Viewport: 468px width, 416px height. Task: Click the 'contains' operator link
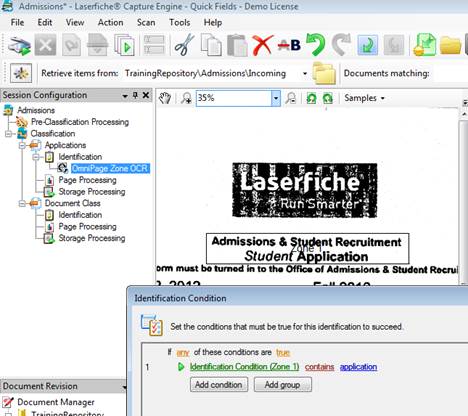click(x=319, y=367)
